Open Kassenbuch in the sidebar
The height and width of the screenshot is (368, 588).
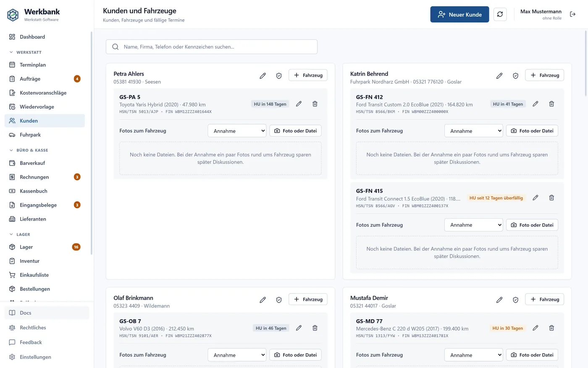[x=45, y=191]
